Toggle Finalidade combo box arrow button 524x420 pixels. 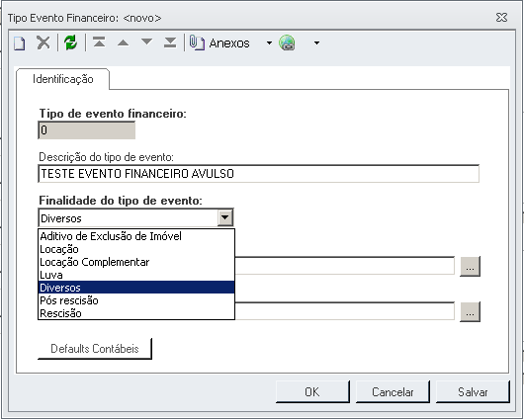[225, 217]
